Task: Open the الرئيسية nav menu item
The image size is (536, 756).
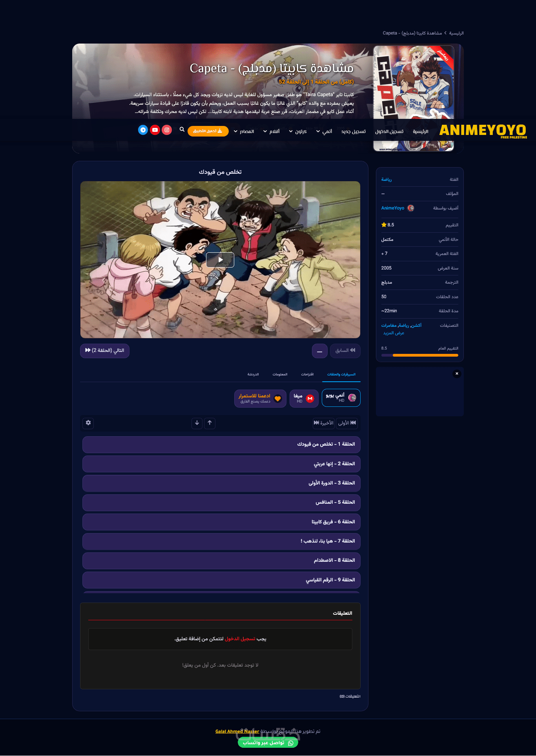Action: (x=421, y=131)
